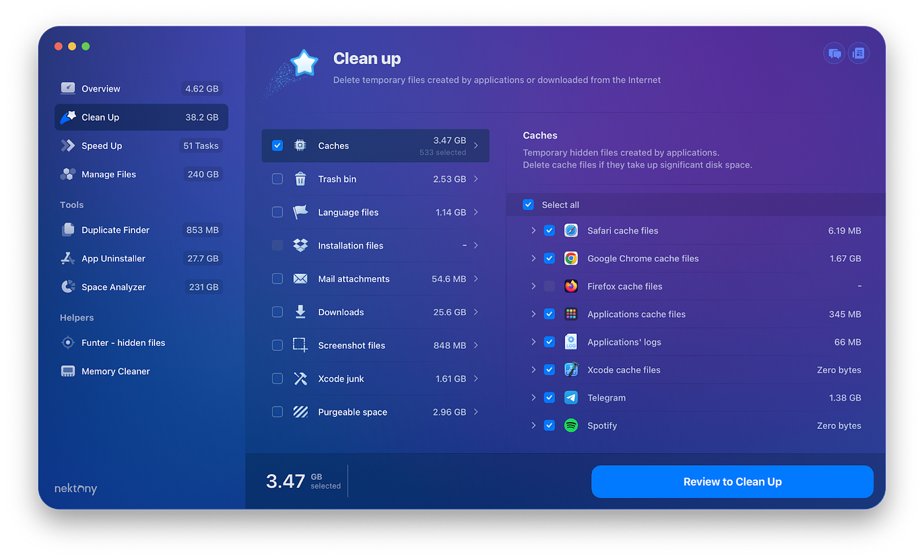Click the Xcode junk tools icon
The image size is (924, 560).
[300, 379]
